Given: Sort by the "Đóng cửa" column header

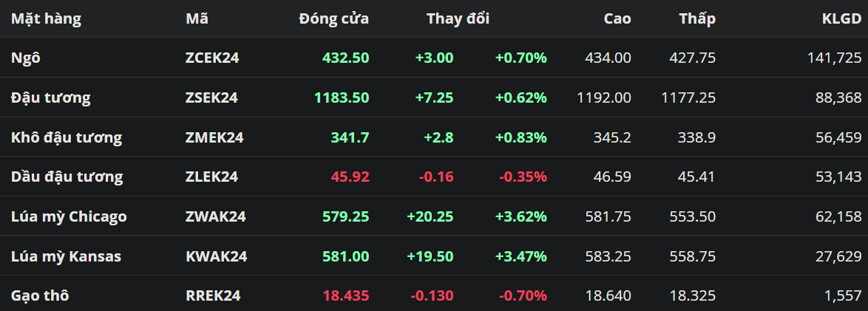Looking at the screenshot, I should (x=333, y=18).
